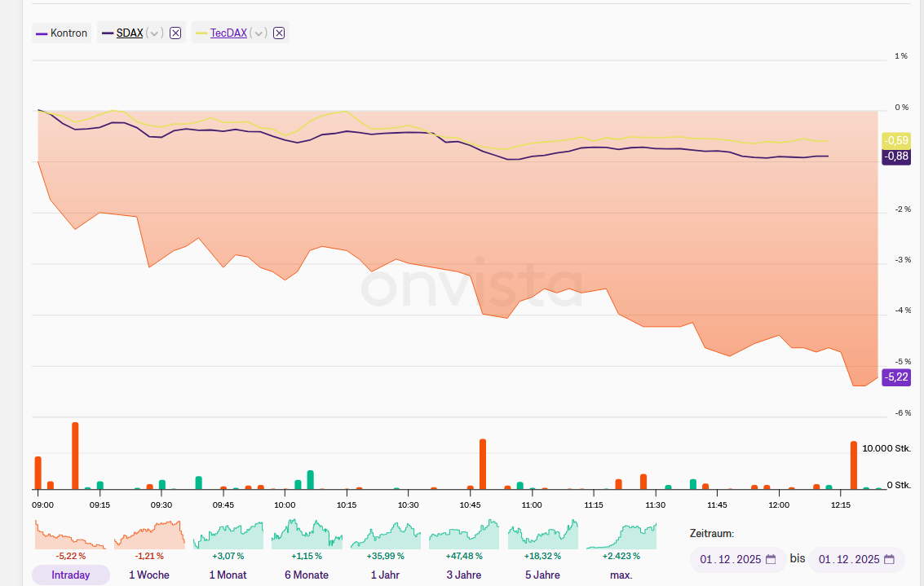Open the calendar icon of the end date
The width and height of the screenshot is (924, 586).
point(889,559)
